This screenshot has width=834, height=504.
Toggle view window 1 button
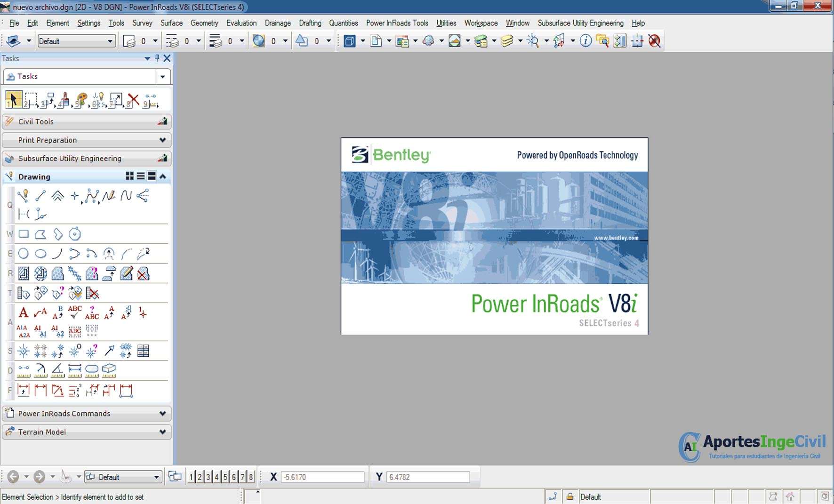coord(191,477)
